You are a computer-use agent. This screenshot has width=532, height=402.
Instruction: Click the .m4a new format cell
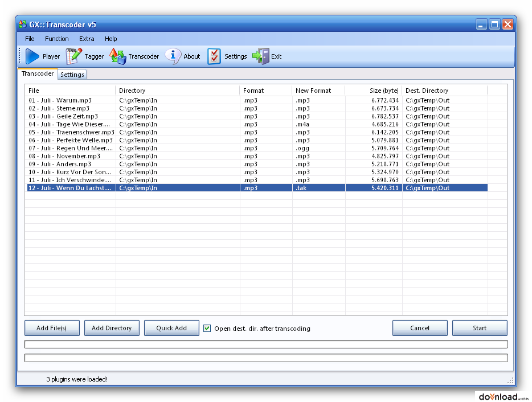click(302, 124)
